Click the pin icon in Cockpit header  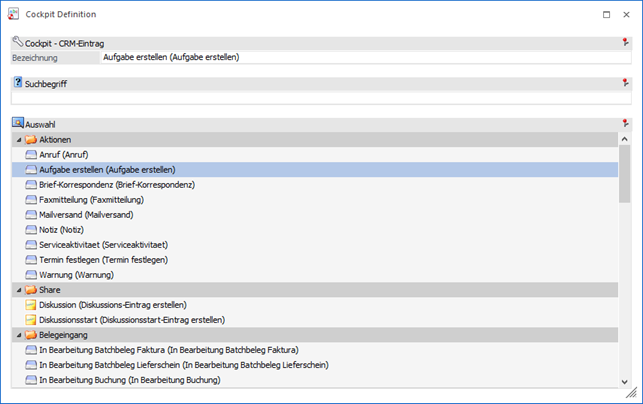(x=625, y=43)
